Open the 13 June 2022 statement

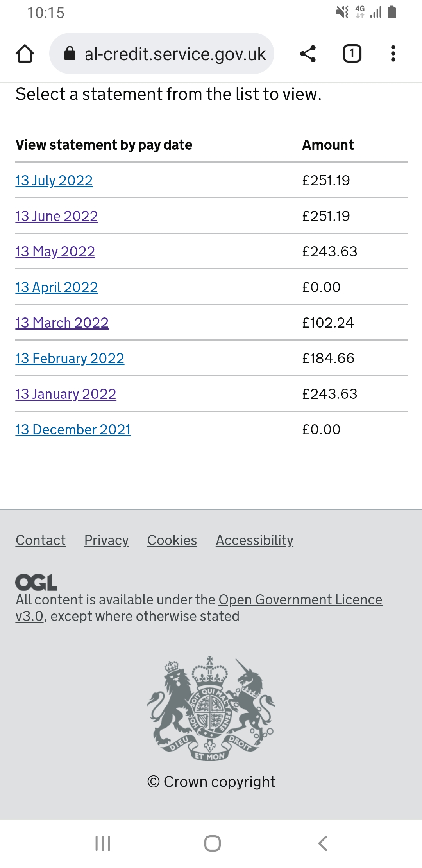pyautogui.click(x=57, y=216)
